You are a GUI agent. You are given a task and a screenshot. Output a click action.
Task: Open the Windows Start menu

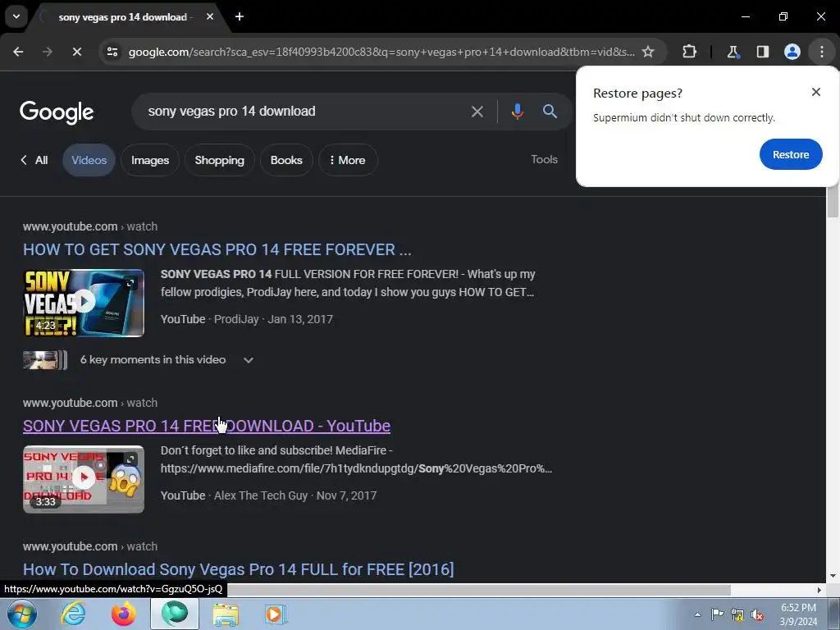[22, 614]
